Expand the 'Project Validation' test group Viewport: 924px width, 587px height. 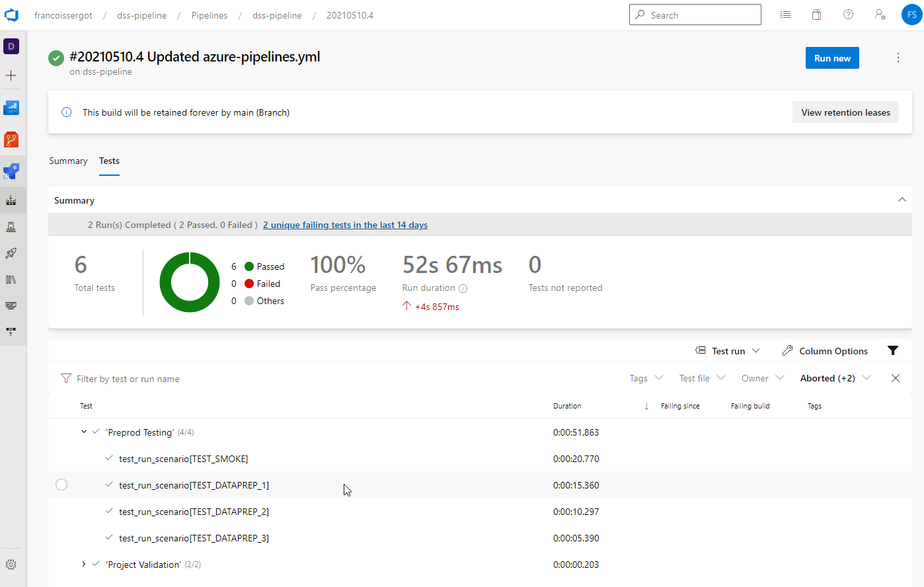click(x=83, y=564)
